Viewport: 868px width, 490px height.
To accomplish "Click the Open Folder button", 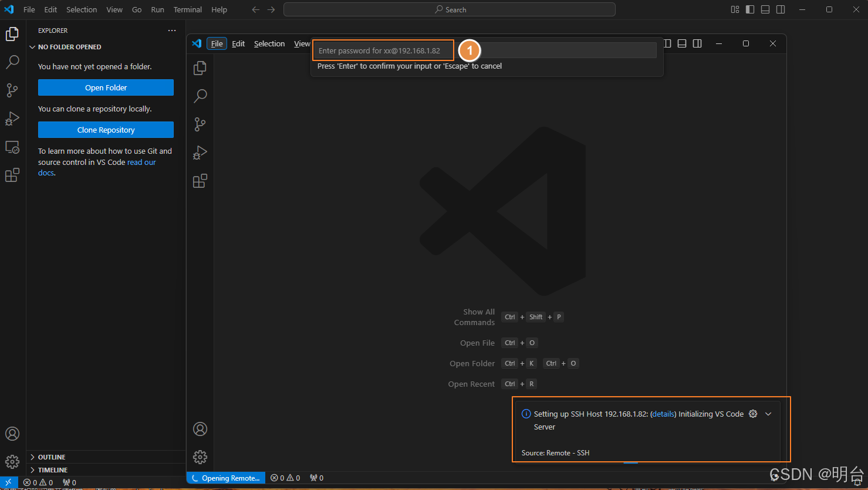I will (106, 87).
